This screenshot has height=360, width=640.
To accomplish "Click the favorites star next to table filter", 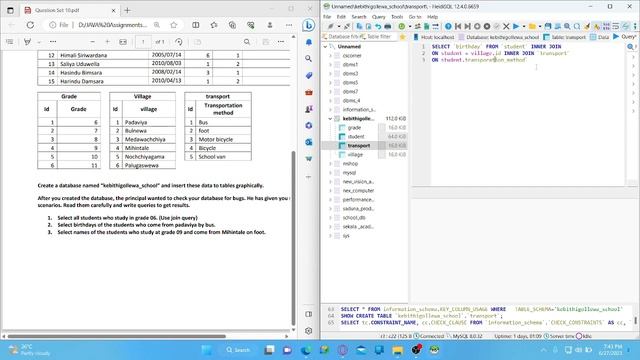I will [402, 37].
